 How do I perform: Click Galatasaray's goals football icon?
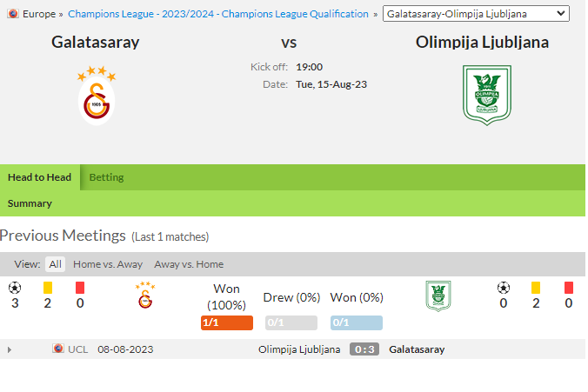point(15,288)
